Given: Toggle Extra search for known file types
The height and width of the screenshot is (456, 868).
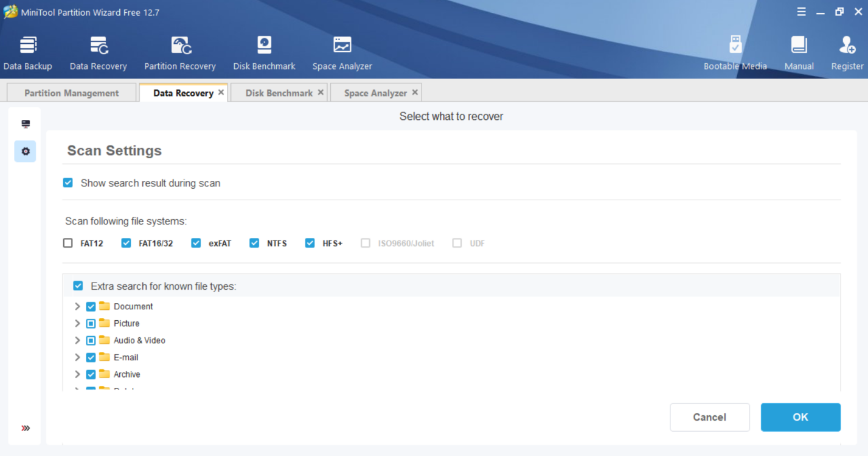Looking at the screenshot, I should 78,286.
